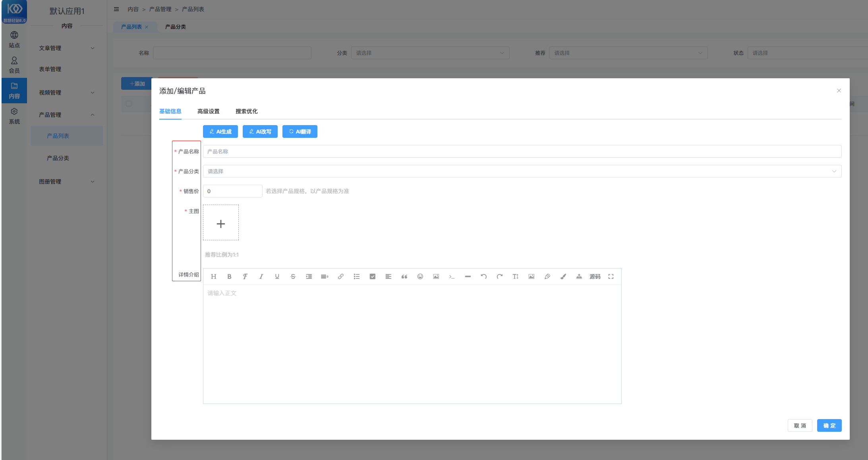Open the 推荐 filter dropdown
The image size is (868, 460).
[628, 53]
